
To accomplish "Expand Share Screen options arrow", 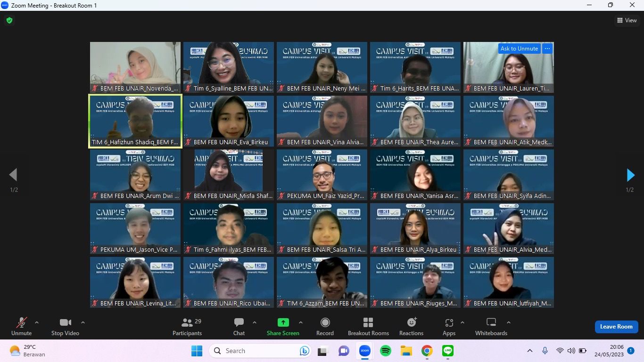I will [301, 323].
